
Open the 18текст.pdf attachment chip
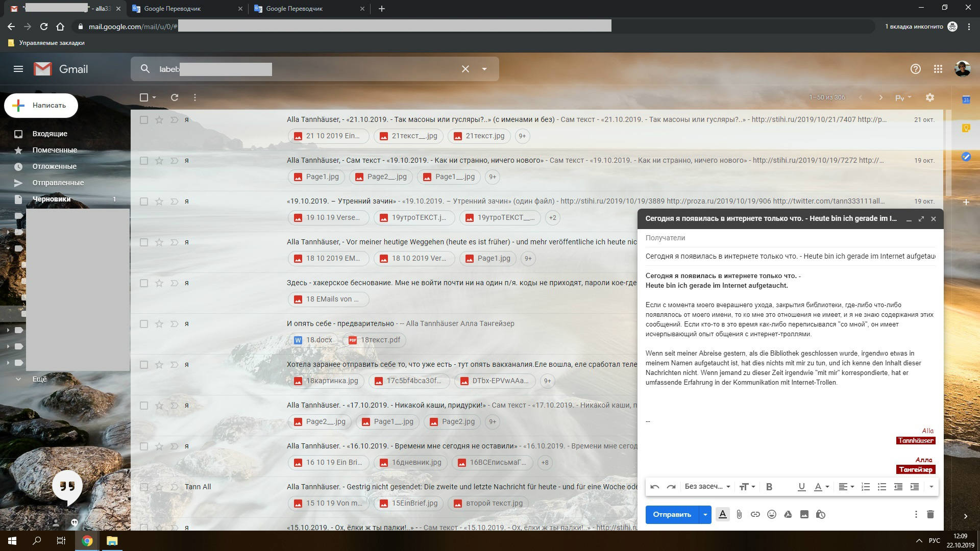pos(374,340)
